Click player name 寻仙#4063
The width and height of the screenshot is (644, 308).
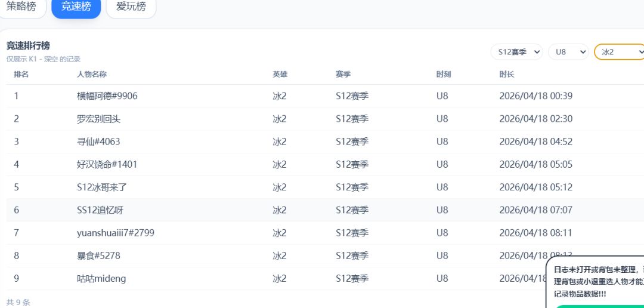point(98,142)
